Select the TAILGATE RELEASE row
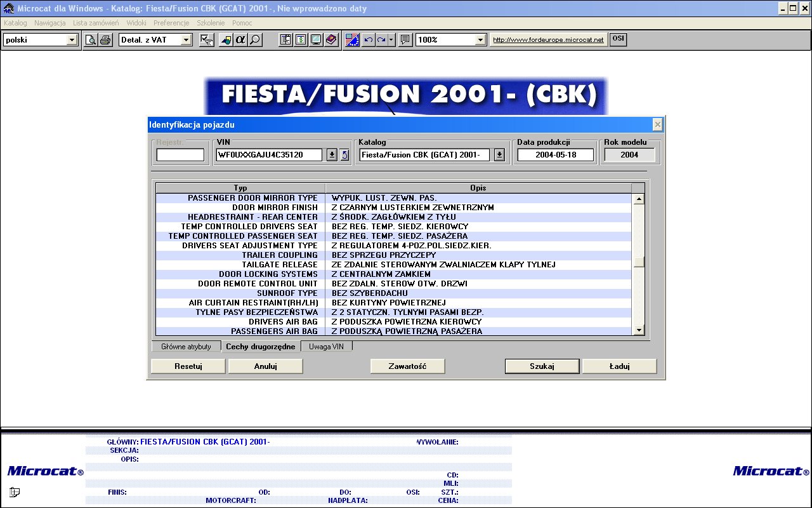Screen dimensions: 812x508 (394, 265)
